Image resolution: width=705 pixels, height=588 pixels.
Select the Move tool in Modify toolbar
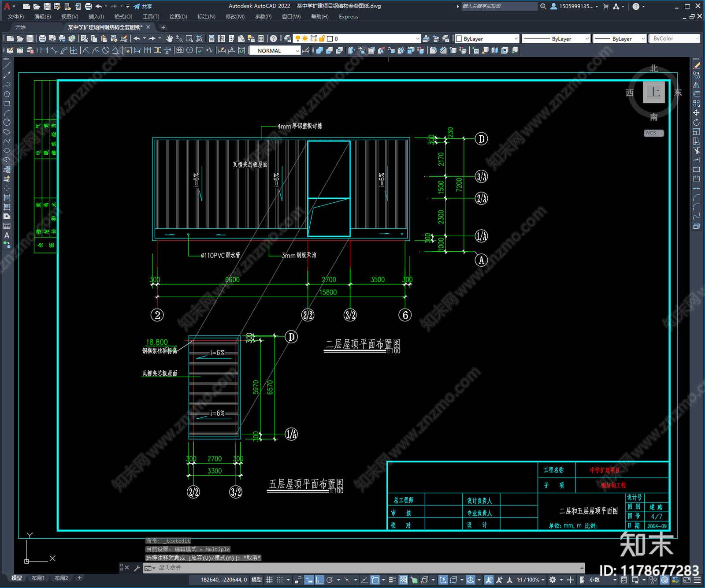point(696,113)
